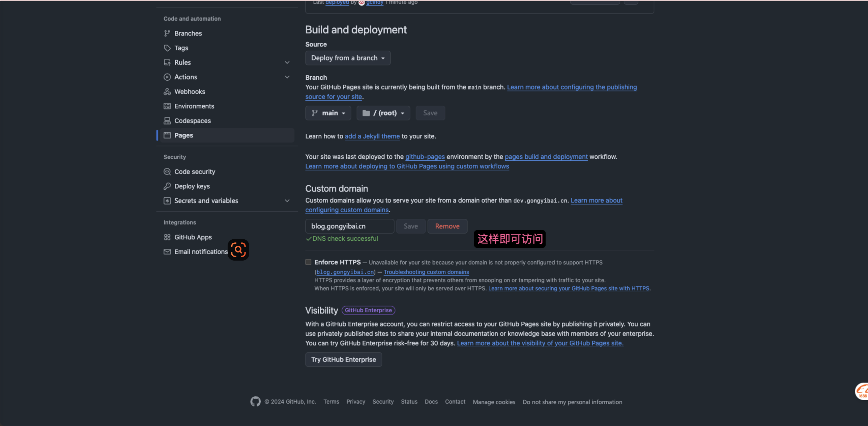Toggle the Enforce HTTPS checkbox
The image size is (868, 426).
[x=308, y=262]
